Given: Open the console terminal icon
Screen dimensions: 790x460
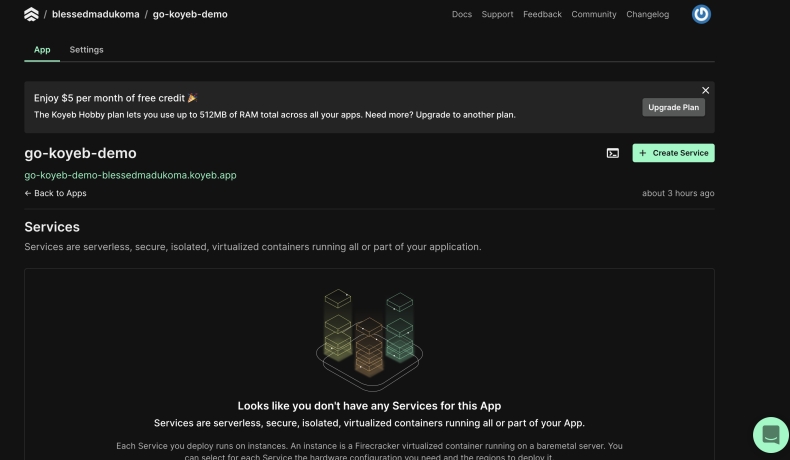Looking at the screenshot, I should pyautogui.click(x=613, y=153).
